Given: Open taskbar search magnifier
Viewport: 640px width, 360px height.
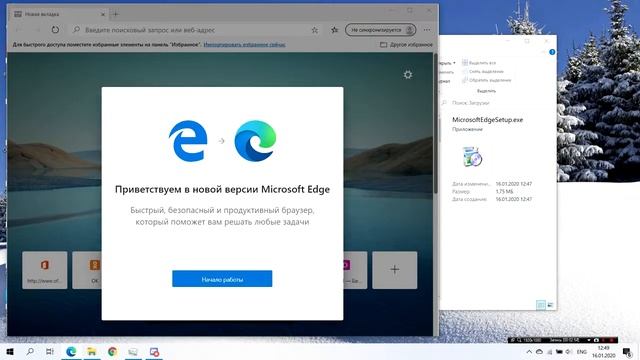Looking at the screenshot, I should (x=30, y=351).
